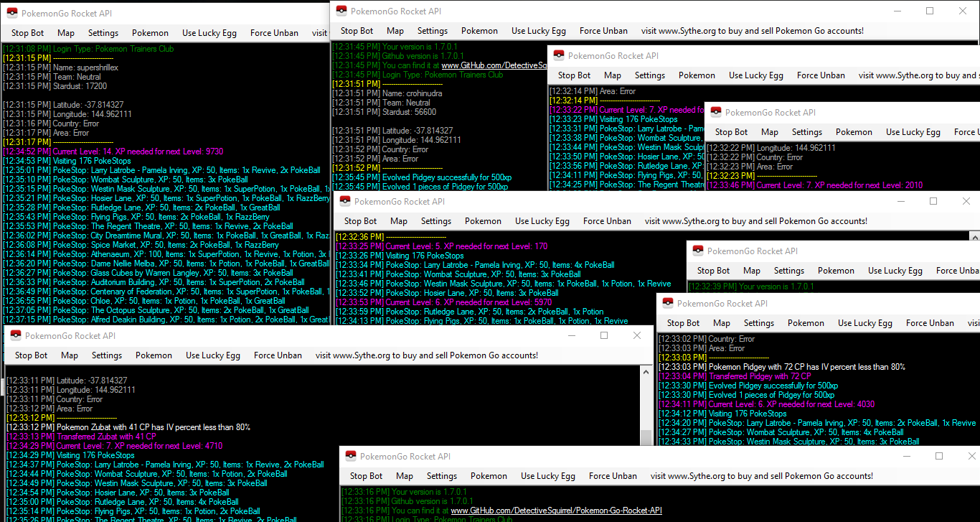
Task: Use Lucky Egg in Pidgey 72 CP window
Action: pos(865,323)
